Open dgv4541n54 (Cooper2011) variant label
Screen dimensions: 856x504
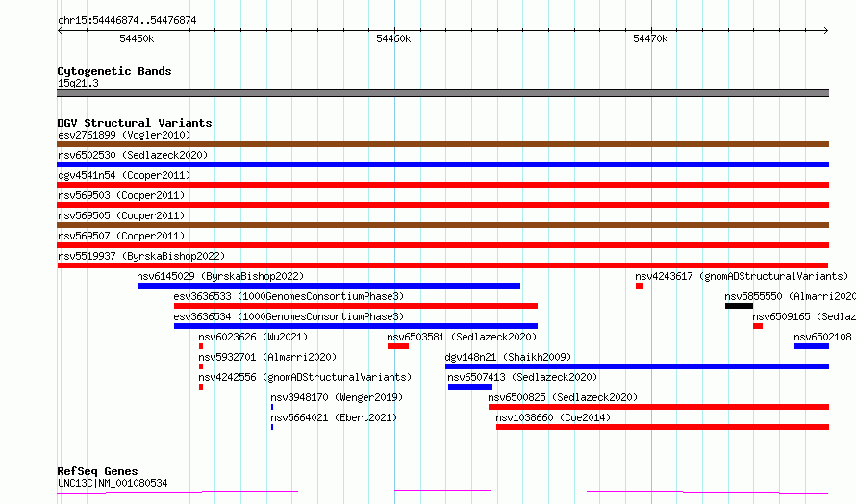pos(124,175)
